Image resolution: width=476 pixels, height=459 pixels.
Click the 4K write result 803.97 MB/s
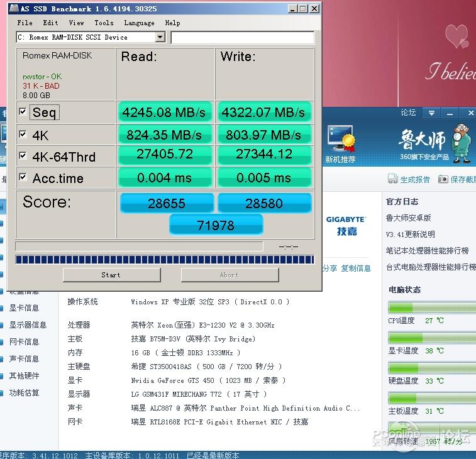pyautogui.click(x=263, y=135)
